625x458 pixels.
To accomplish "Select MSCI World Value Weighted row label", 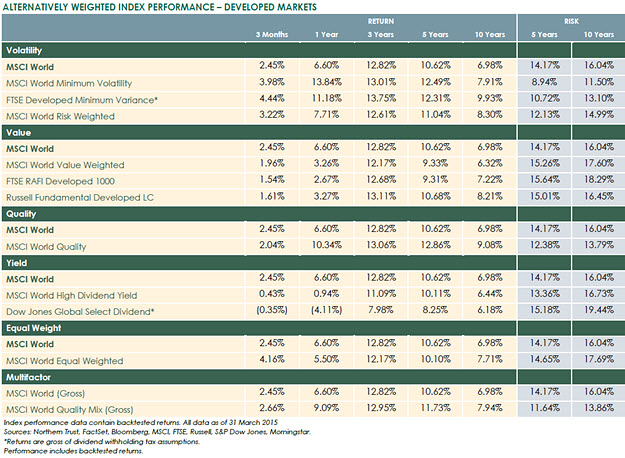I will pyautogui.click(x=65, y=165).
